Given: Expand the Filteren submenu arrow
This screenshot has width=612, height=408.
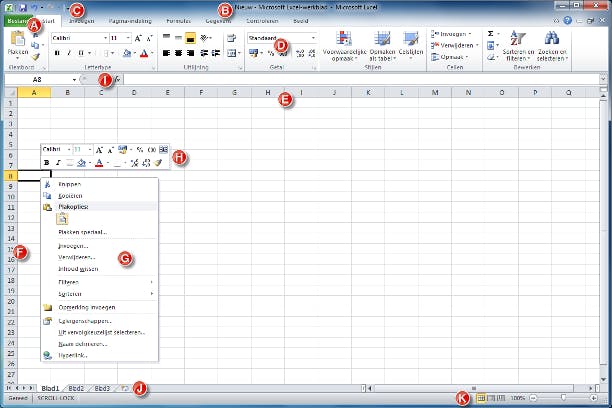Looking at the screenshot, I should pos(151,282).
